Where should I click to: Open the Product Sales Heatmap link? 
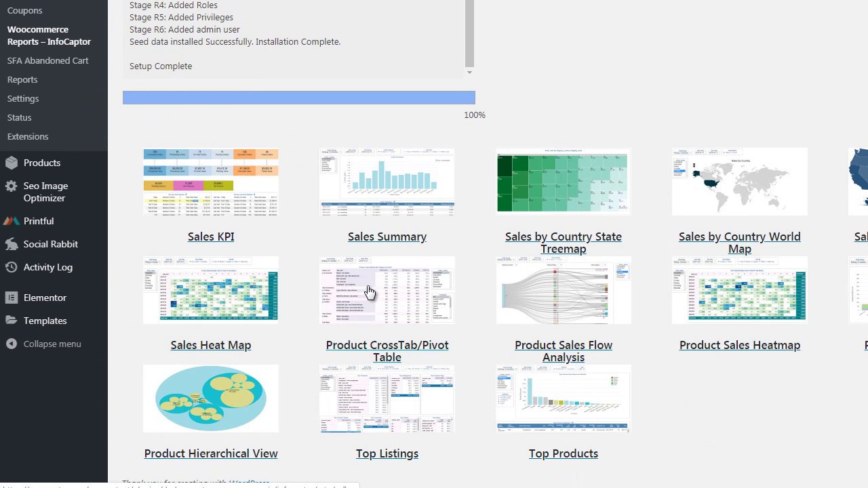click(x=740, y=345)
